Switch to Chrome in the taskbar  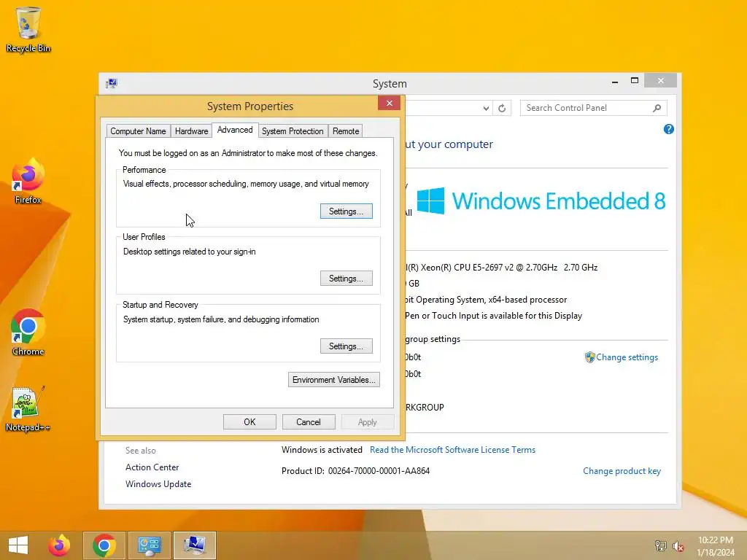click(x=104, y=545)
